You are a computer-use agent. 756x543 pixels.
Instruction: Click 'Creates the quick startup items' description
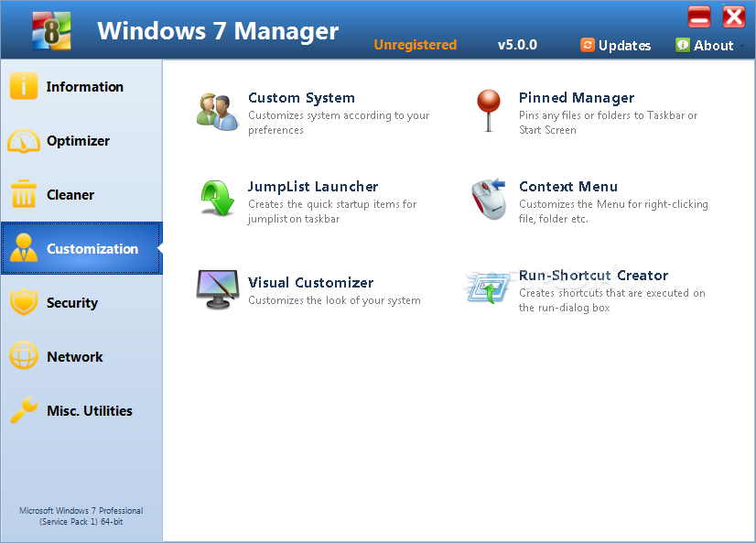point(332,212)
